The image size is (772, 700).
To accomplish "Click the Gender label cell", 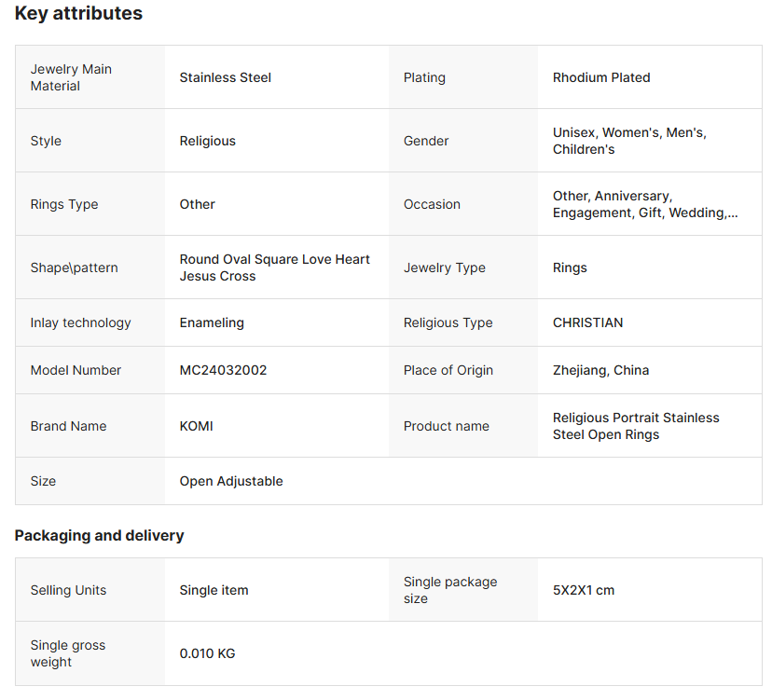I will 426,141.
